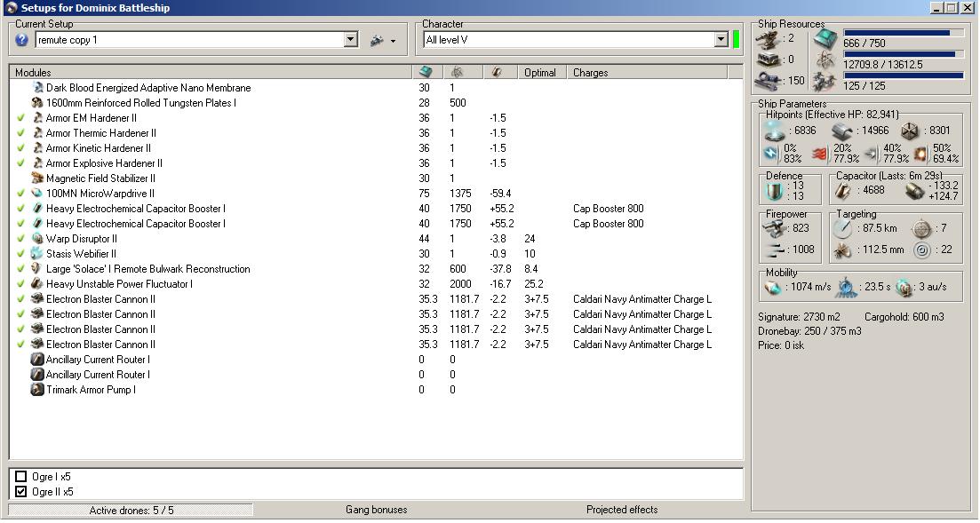The image size is (980, 523).
Task: Open the Character dropdown arrow
Action: (x=721, y=40)
